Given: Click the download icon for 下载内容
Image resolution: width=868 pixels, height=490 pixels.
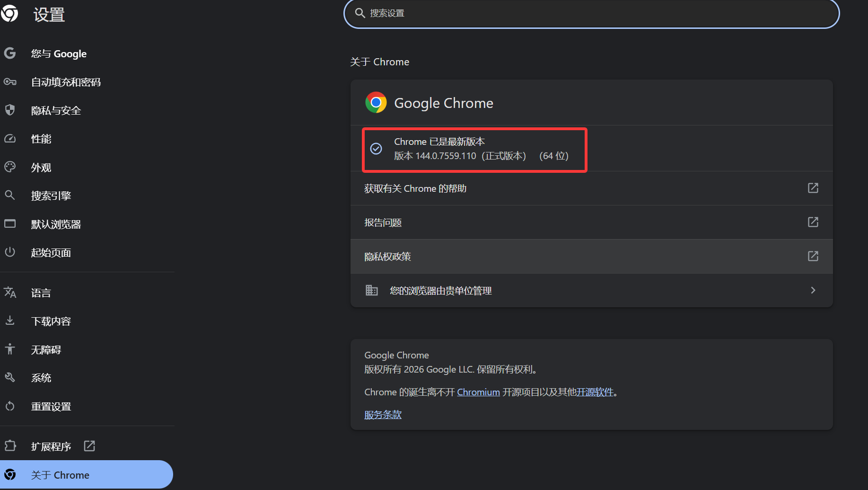Looking at the screenshot, I should click(x=10, y=321).
